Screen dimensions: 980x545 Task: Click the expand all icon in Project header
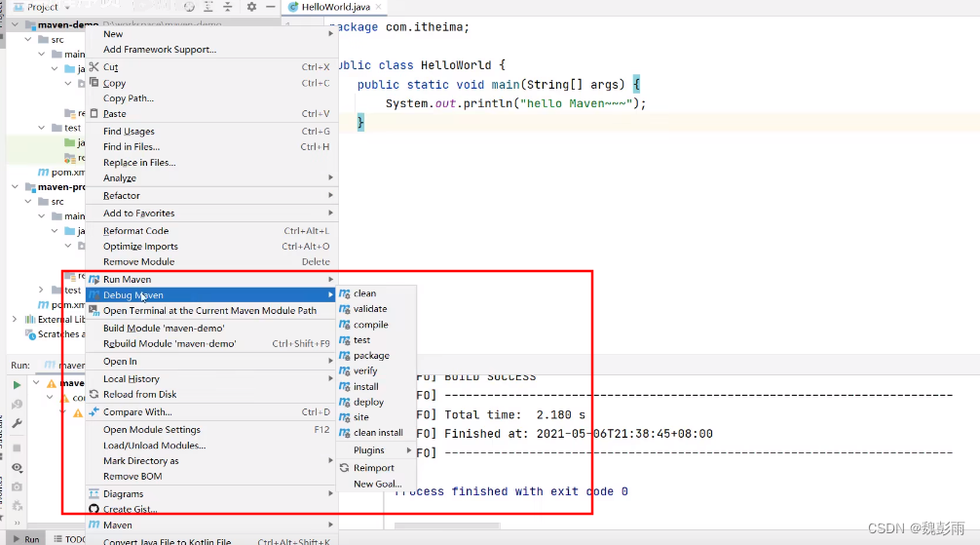(x=208, y=7)
